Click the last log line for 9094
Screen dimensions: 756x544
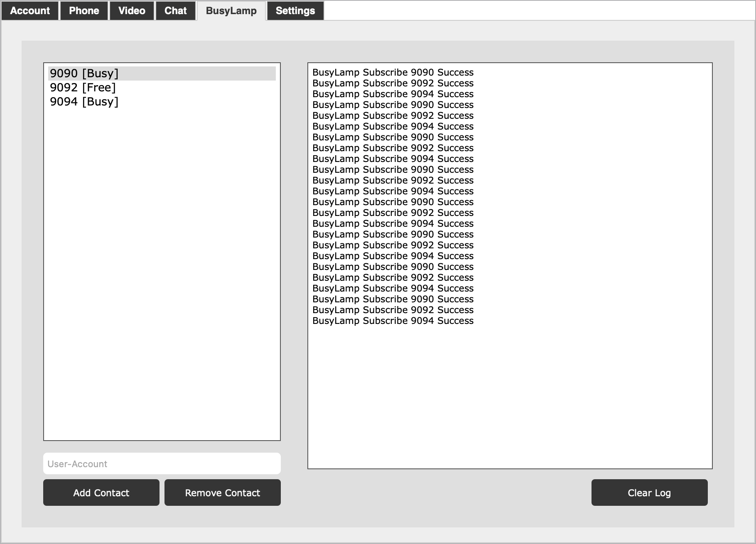click(x=393, y=321)
